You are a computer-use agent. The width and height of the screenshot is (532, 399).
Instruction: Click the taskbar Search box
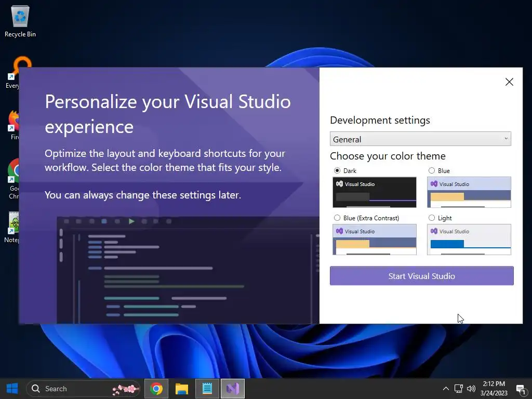83,389
